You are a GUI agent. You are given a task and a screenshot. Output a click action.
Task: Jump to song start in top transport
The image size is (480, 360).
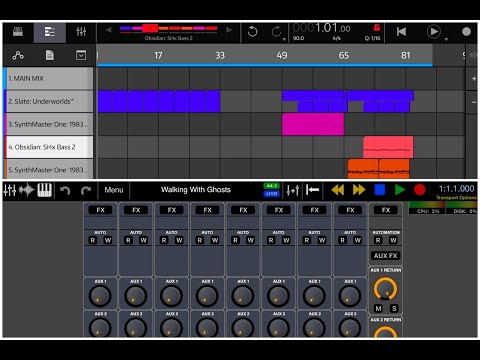click(401, 32)
